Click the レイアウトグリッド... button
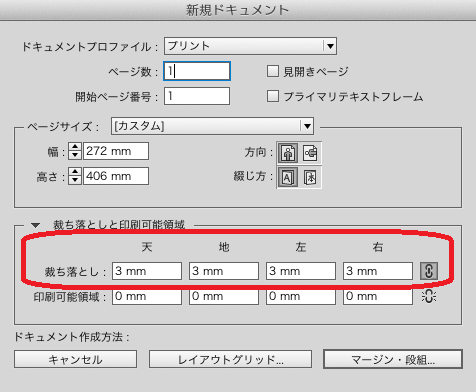 [x=230, y=359]
